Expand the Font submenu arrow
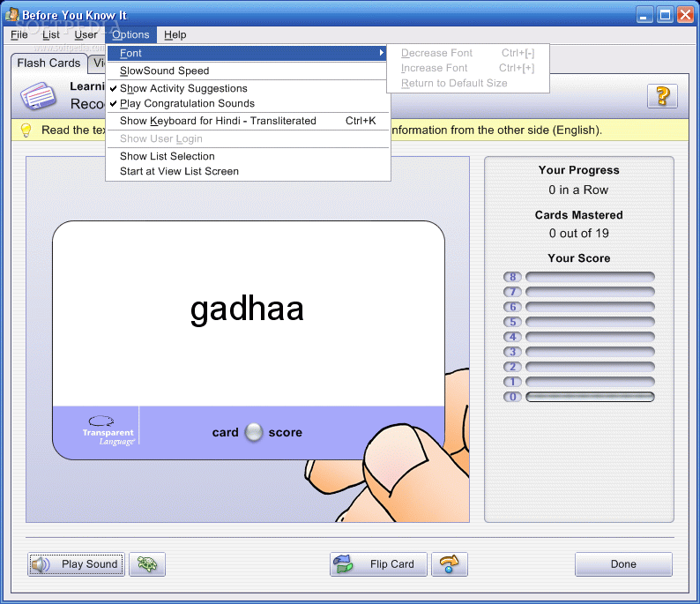 point(381,53)
